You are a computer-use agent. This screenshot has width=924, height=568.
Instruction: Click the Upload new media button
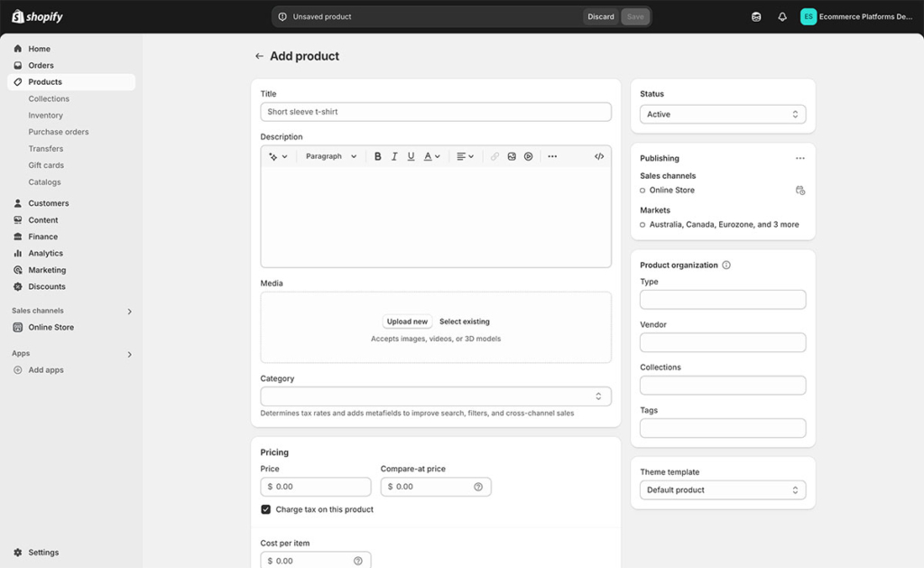pyautogui.click(x=407, y=321)
